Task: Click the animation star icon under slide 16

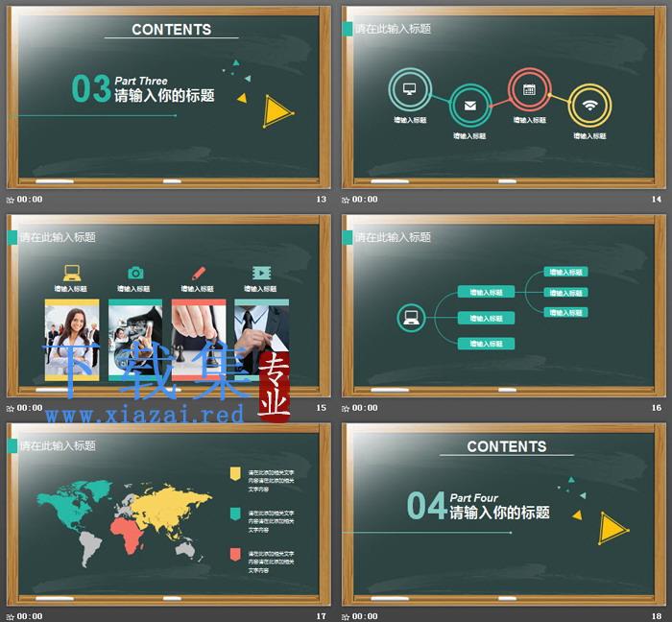Action: (346, 409)
